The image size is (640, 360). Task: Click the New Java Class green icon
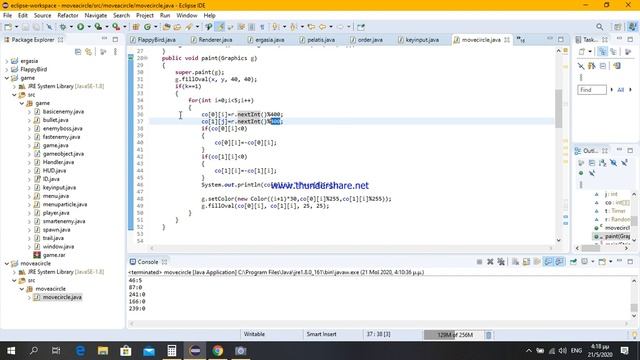coord(147,27)
